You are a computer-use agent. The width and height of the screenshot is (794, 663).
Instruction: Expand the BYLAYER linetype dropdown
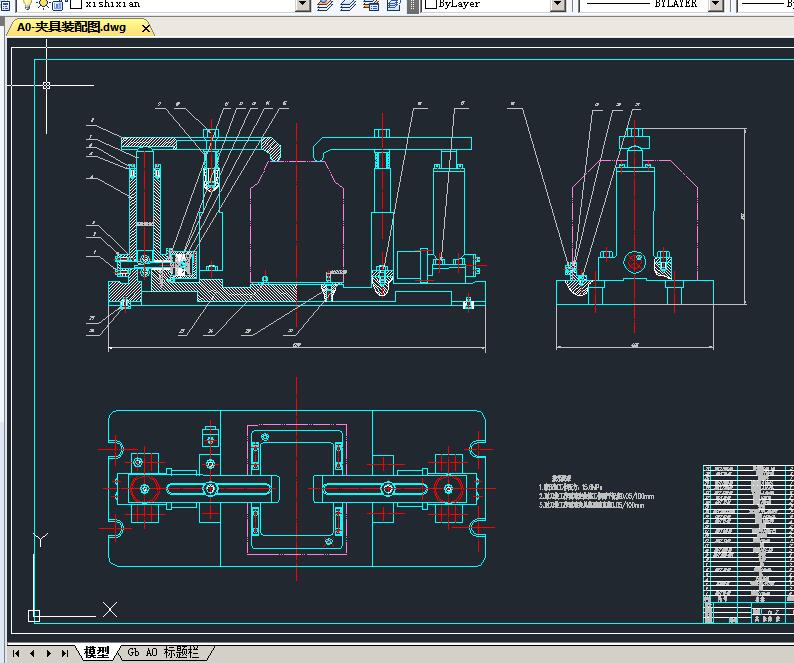(716, 5)
